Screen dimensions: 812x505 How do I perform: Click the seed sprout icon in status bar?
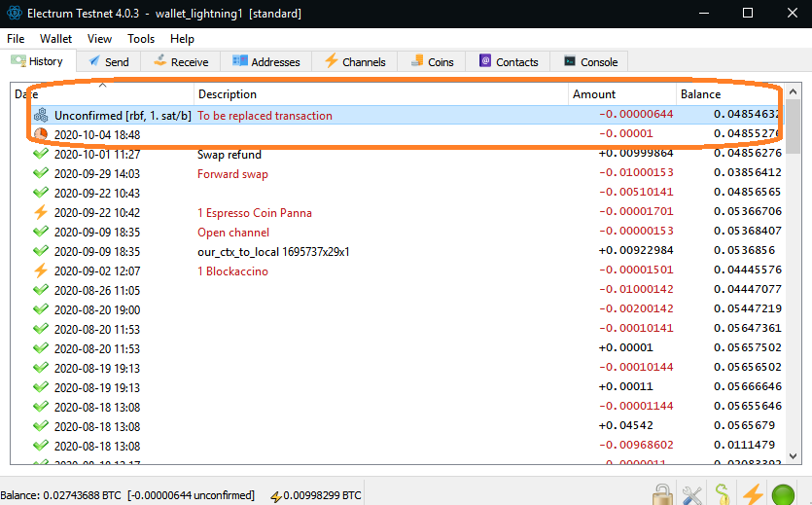pyautogui.click(x=723, y=494)
